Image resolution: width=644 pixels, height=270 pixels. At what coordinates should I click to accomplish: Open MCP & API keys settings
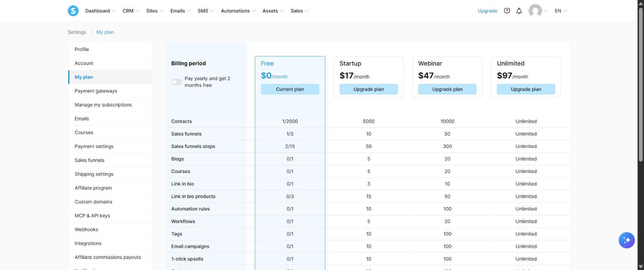point(110,216)
